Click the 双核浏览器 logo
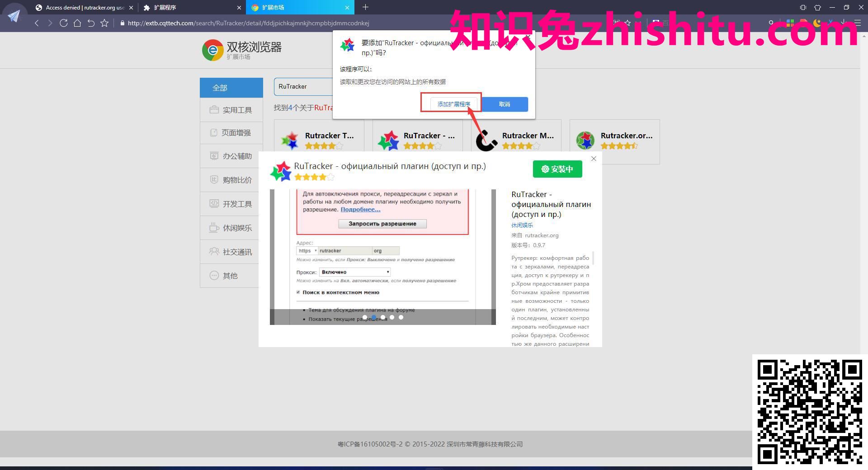 tap(242, 50)
